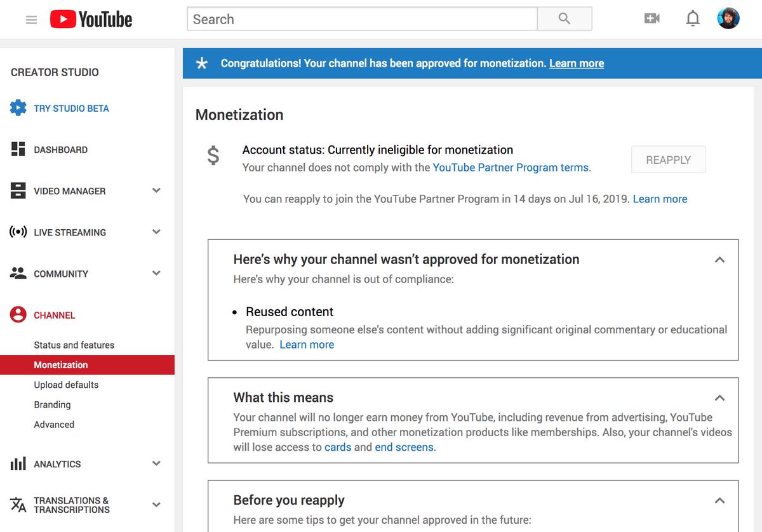762x532 pixels.
Task: Select the Monetization submenu item
Action: (x=87, y=364)
